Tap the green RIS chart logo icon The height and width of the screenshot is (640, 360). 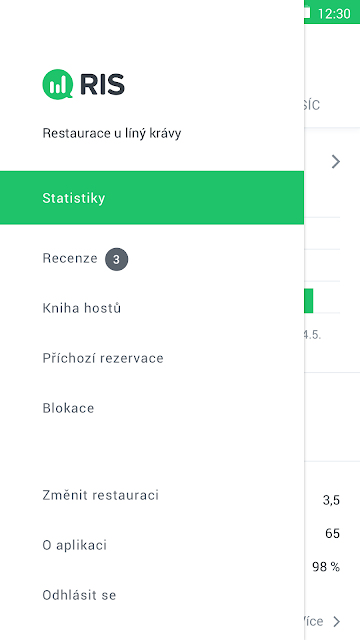pos(58,84)
